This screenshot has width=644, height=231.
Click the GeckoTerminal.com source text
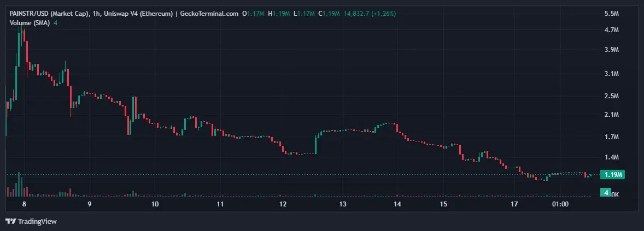tap(209, 14)
